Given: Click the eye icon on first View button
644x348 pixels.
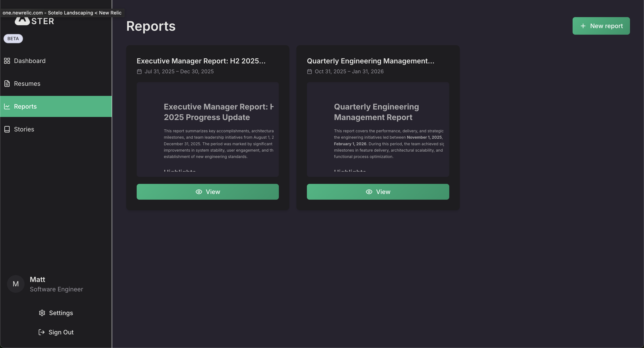Looking at the screenshot, I should click(199, 192).
